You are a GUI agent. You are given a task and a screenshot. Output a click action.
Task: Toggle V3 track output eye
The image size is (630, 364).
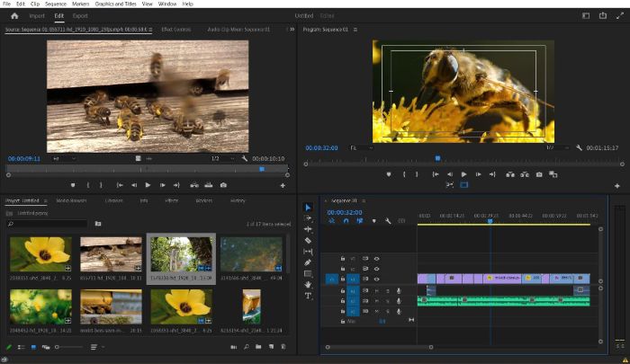[376, 259]
